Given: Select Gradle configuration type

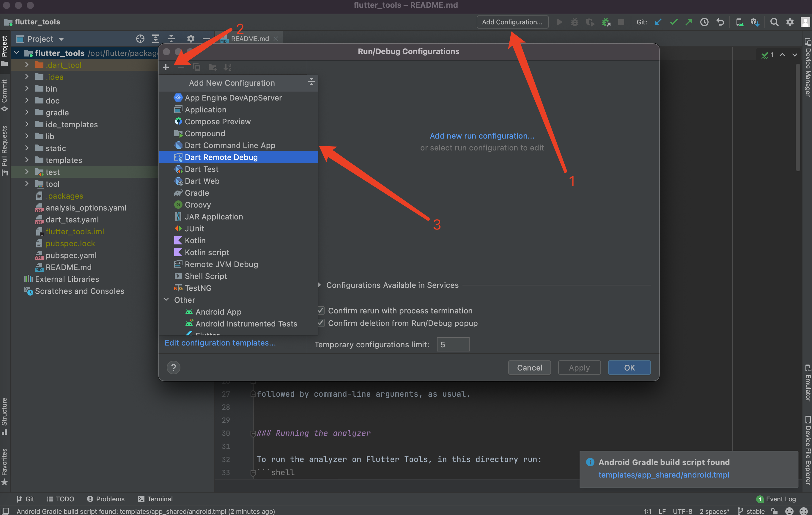Looking at the screenshot, I should (x=238, y=193).
